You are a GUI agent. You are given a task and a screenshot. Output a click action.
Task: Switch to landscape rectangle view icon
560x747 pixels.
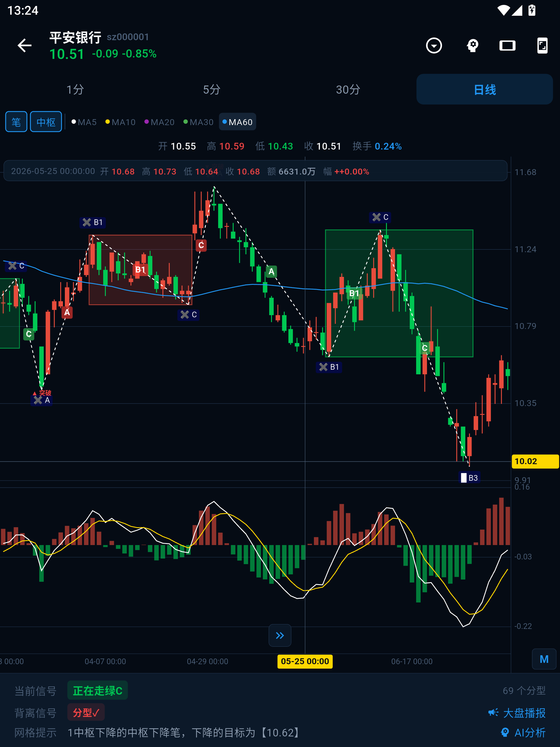507,46
